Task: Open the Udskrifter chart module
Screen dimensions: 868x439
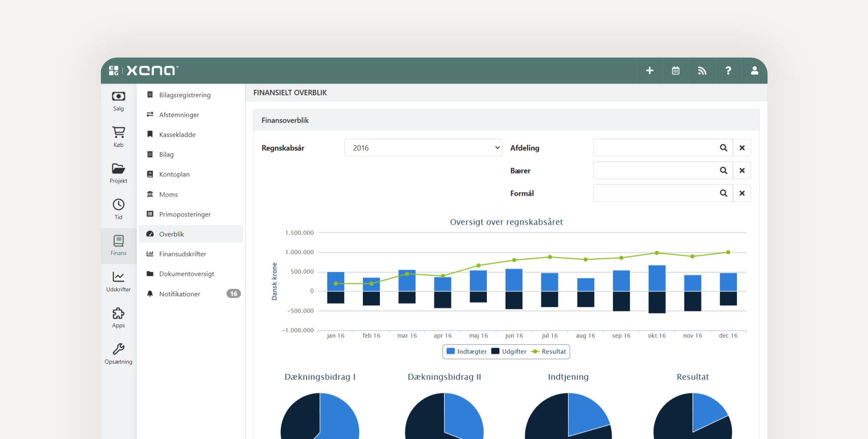Action: pos(119,282)
